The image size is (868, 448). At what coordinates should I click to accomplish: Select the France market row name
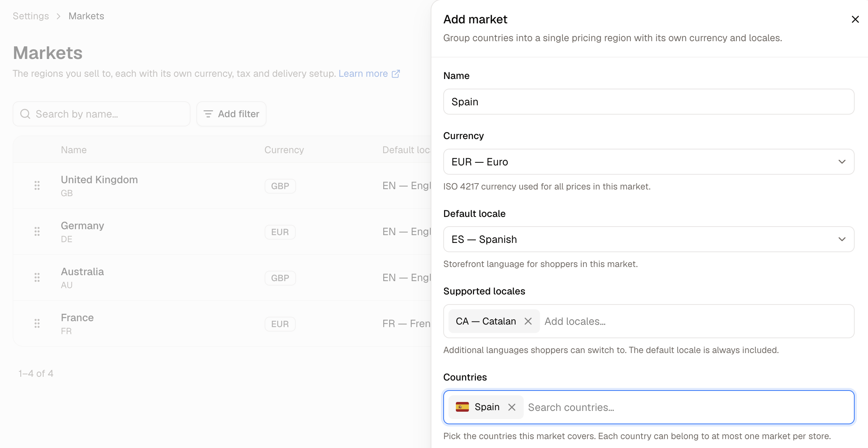(x=77, y=317)
